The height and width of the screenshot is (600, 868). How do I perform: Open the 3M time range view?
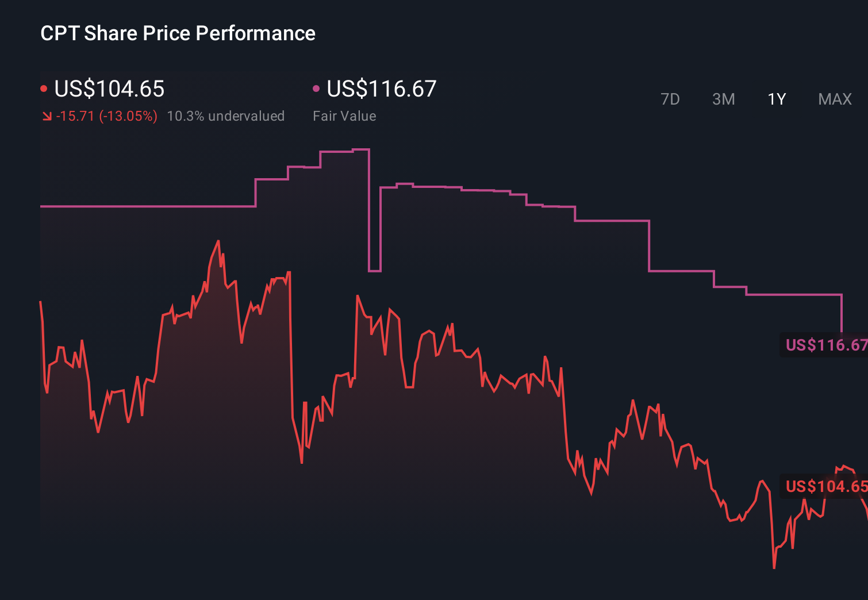[x=723, y=99]
